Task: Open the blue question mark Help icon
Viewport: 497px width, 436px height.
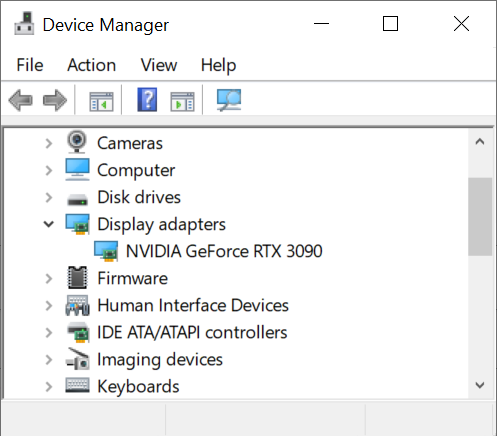Action: click(x=147, y=100)
